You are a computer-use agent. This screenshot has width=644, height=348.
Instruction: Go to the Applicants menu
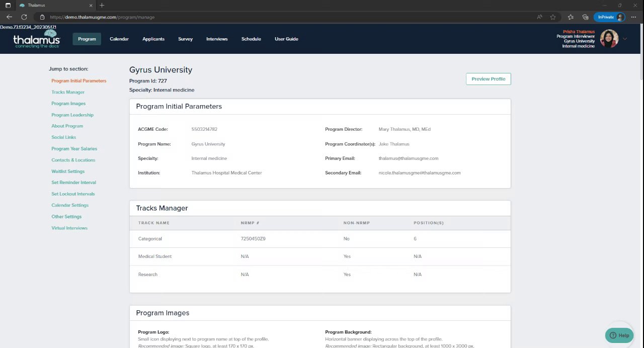pyautogui.click(x=153, y=39)
